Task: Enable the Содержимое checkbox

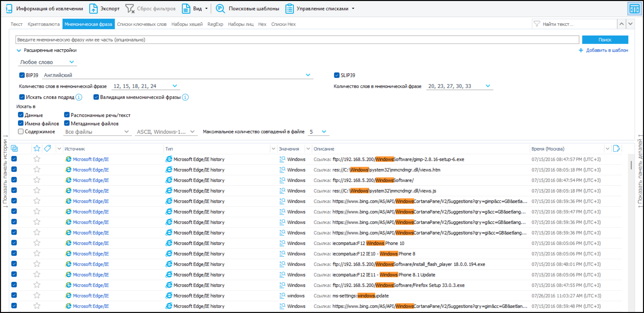Action: point(21,132)
